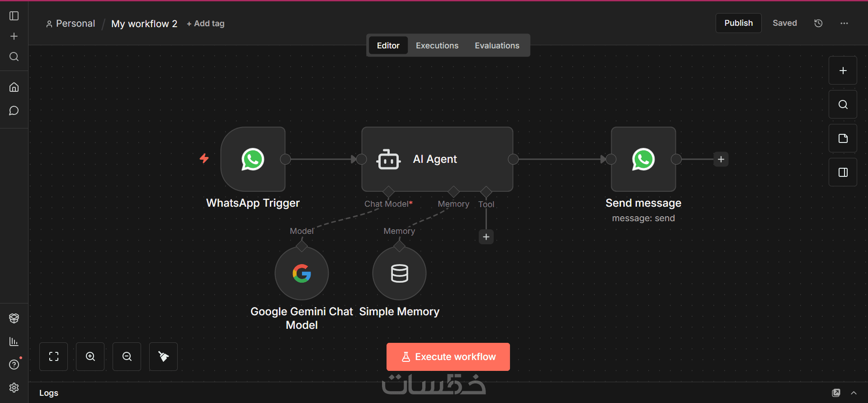Open search from the left sidebar

click(x=14, y=57)
